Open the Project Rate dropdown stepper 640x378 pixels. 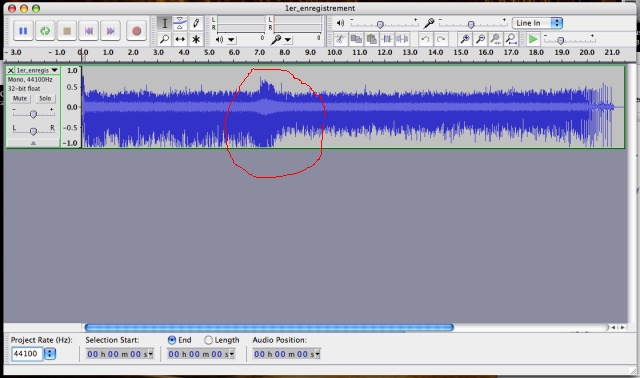pos(50,354)
